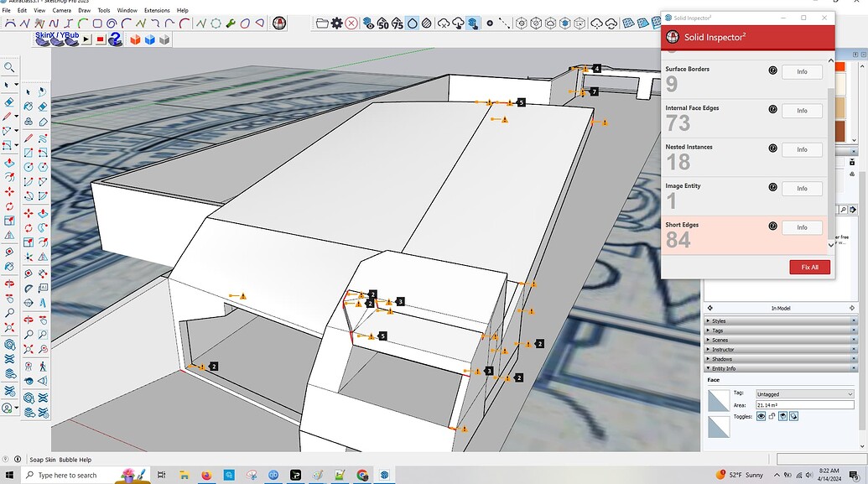Click Info next to Short Edges
The width and height of the screenshot is (868, 484).
801,227
